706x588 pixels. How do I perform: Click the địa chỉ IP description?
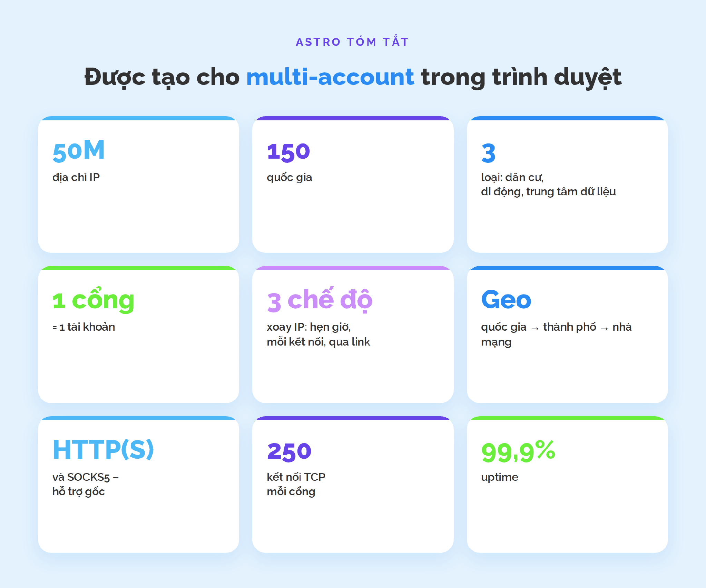[76, 177]
